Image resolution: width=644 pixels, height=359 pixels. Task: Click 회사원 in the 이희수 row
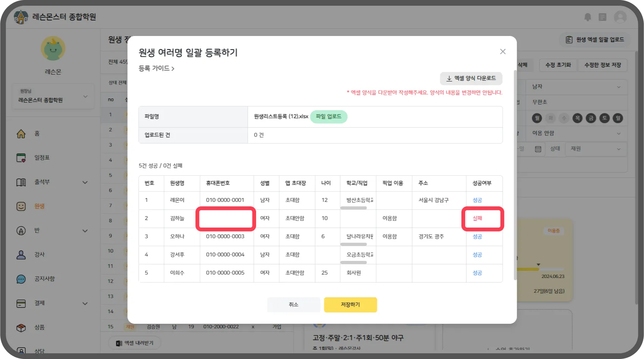tap(354, 273)
